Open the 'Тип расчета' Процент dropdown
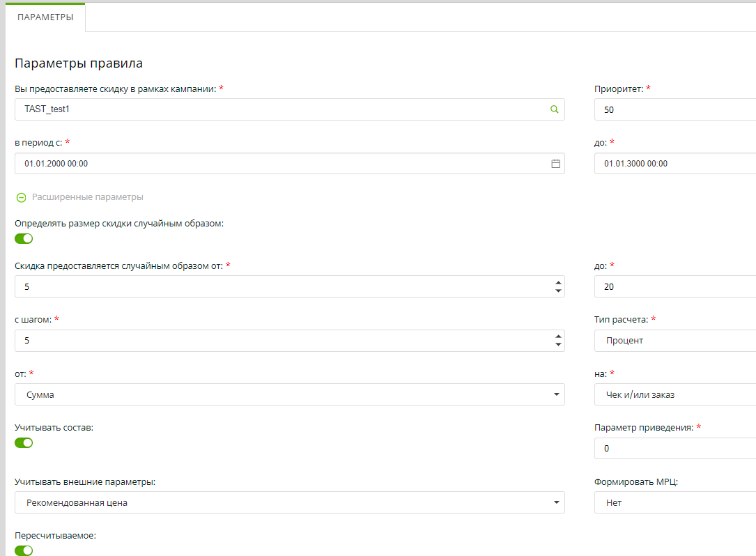 coord(673,341)
